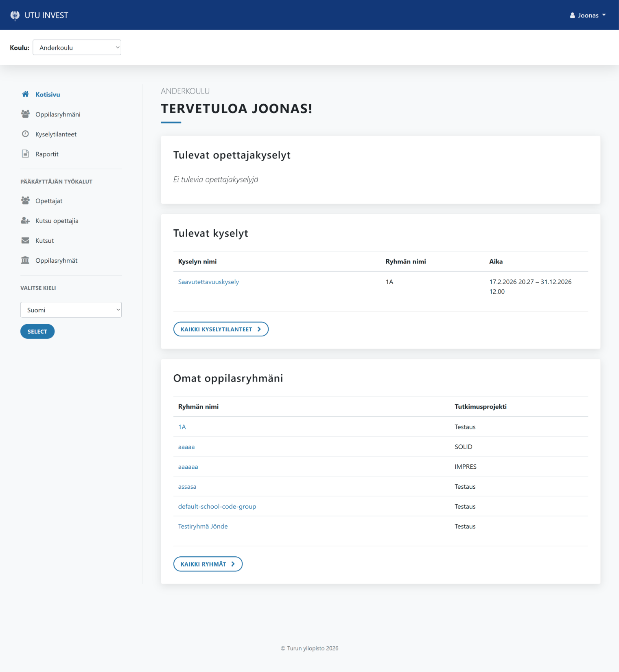Open the Testiryhmä Jönde group link
The width and height of the screenshot is (619, 672).
click(x=203, y=526)
